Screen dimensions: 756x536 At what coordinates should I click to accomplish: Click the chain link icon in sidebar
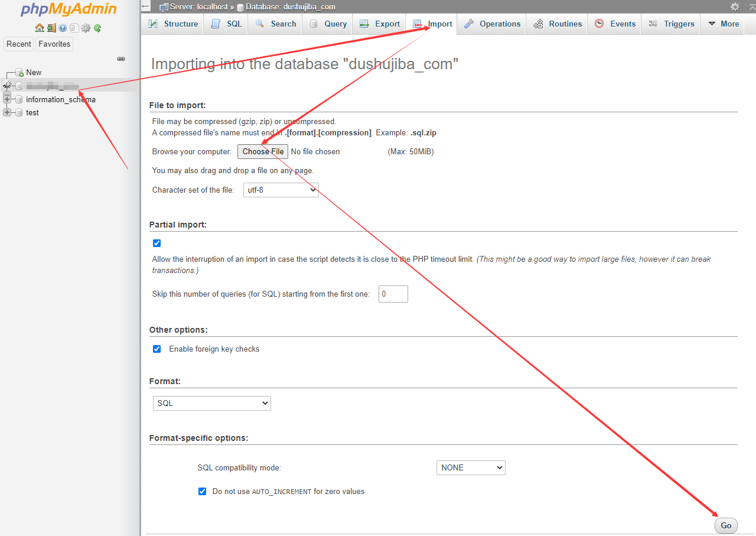point(121,59)
